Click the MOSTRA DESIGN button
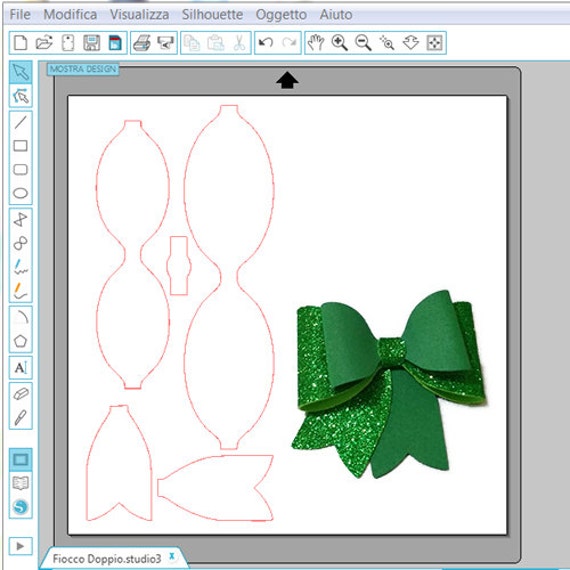 (x=83, y=69)
